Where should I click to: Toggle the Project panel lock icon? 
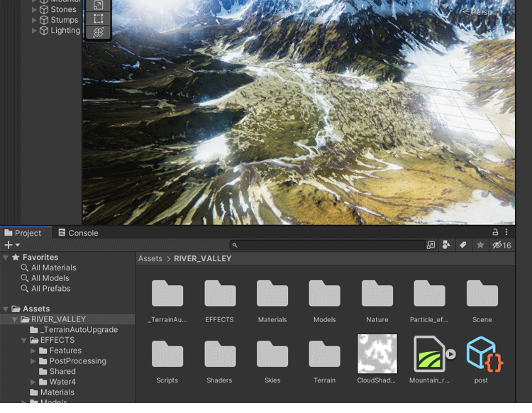click(495, 232)
